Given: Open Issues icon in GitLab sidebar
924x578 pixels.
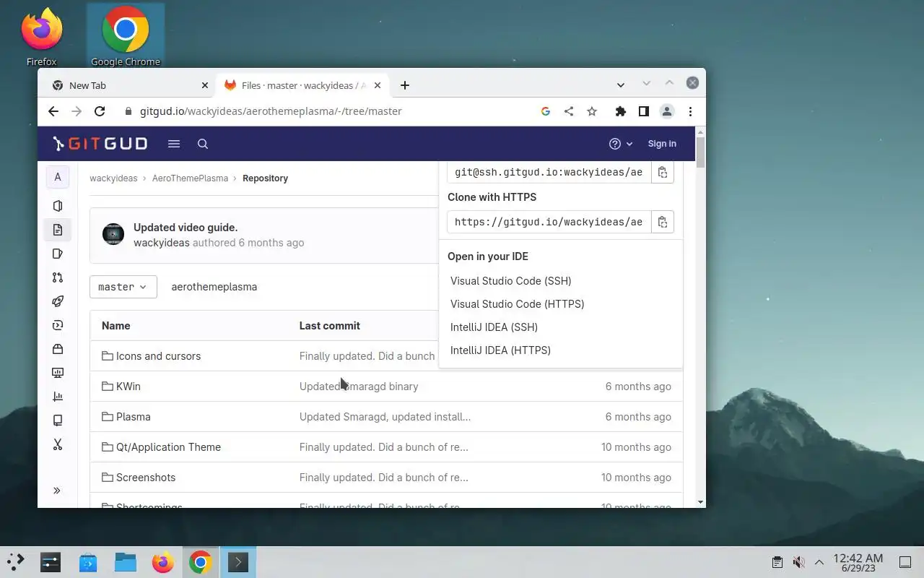Looking at the screenshot, I should point(58,254).
